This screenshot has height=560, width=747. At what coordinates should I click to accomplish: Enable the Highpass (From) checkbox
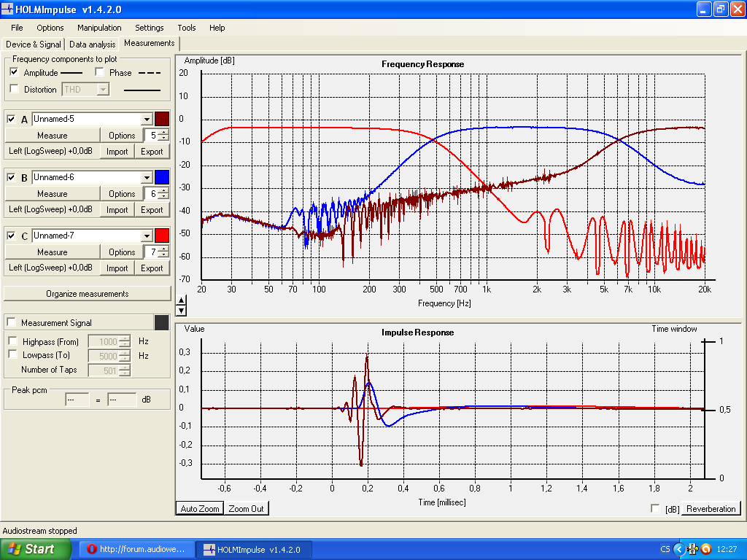(x=13, y=341)
